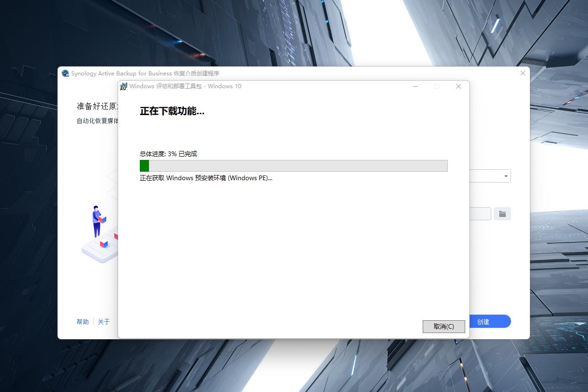Open the folder browse icon in Synology window
The width and height of the screenshot is (588, 392).
(503, 214)
